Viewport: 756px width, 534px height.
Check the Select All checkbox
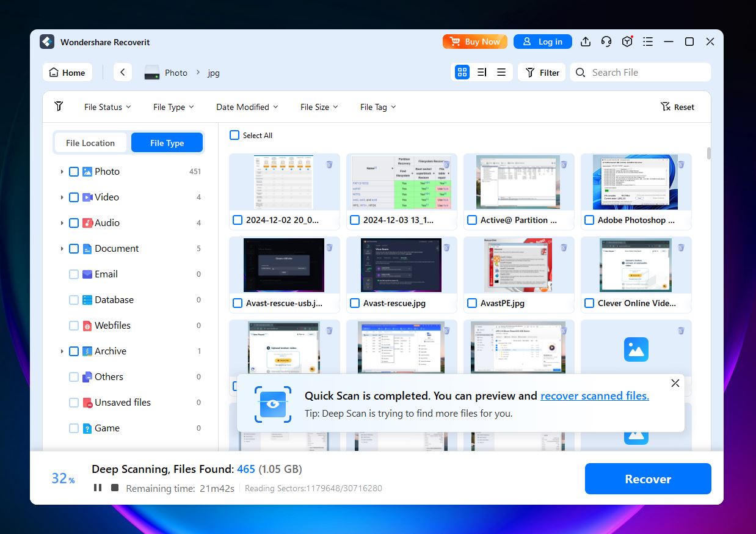(234, 135)
